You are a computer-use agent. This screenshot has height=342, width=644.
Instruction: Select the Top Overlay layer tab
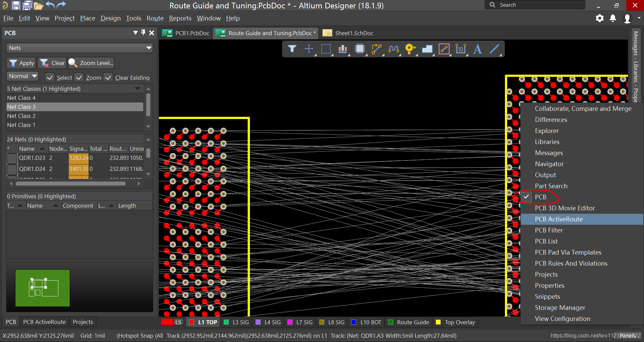455,322
